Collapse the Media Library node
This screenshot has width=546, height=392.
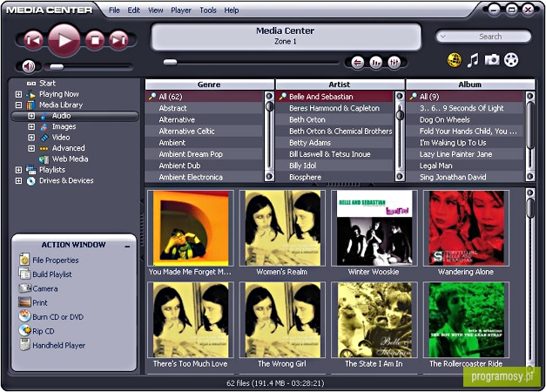pos(19,105)
